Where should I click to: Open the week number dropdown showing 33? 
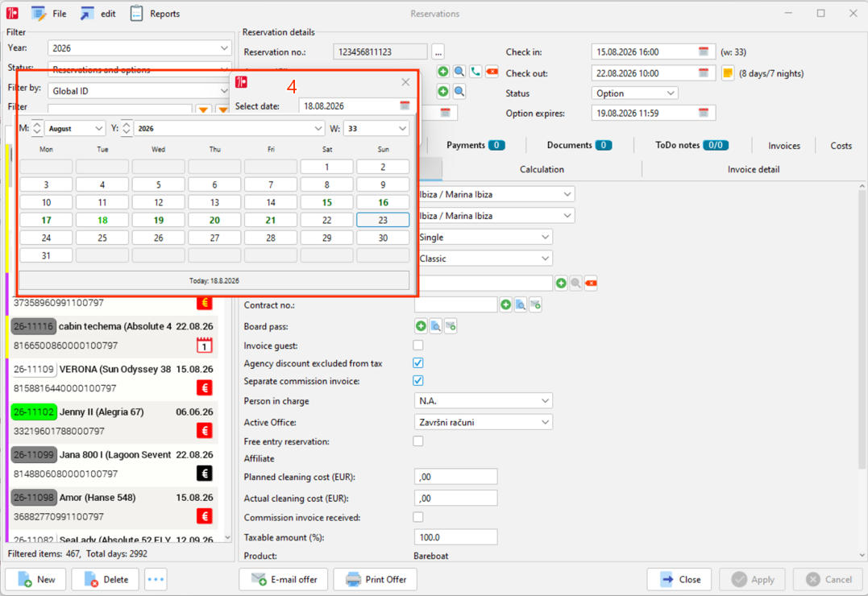(376, 128)
